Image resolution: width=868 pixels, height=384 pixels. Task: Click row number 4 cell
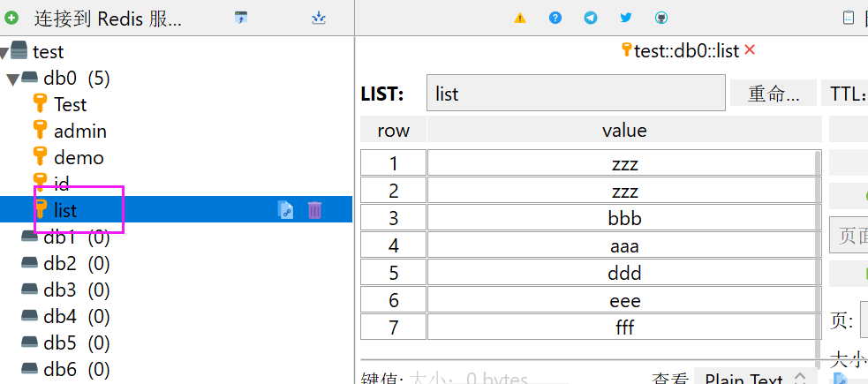[393, 245]
